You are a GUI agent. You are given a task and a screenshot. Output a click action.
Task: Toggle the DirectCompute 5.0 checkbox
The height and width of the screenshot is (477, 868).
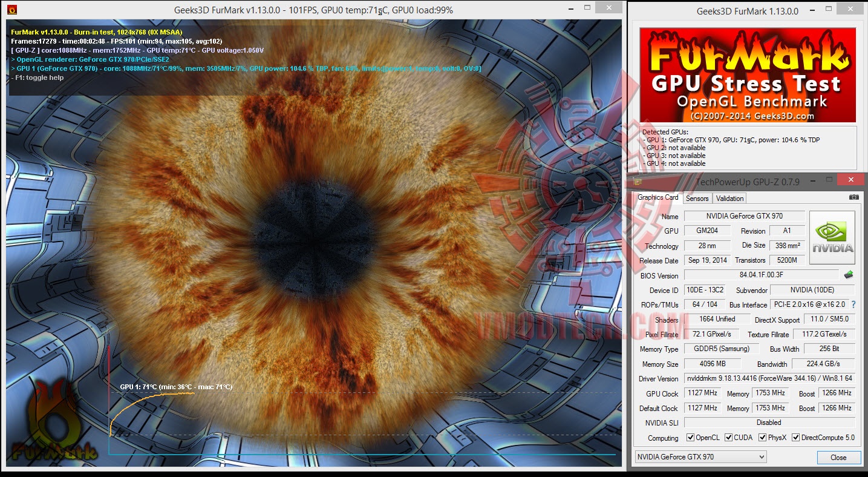click(x=795, y=438)
